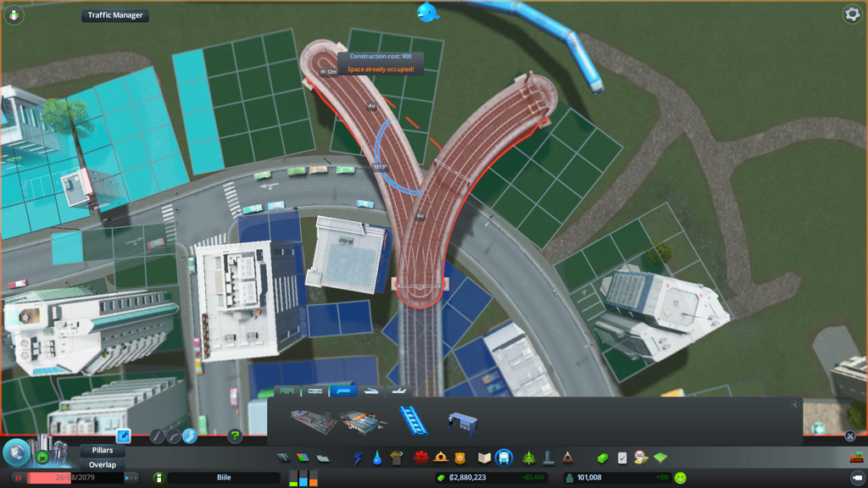
Task: Open the Education book menu
Action: coord(484,458)
